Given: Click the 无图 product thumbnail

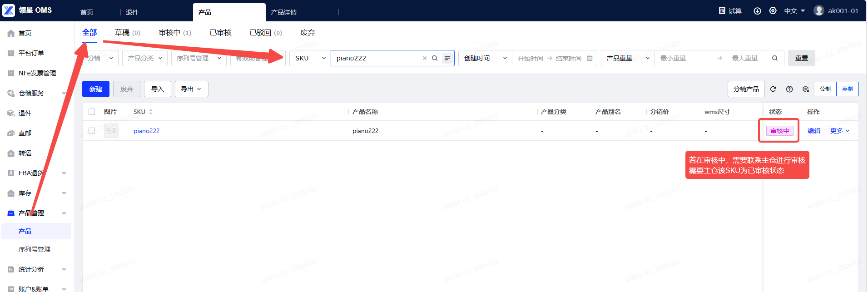Looking at the screenshot, I should (x=111, y=131).
